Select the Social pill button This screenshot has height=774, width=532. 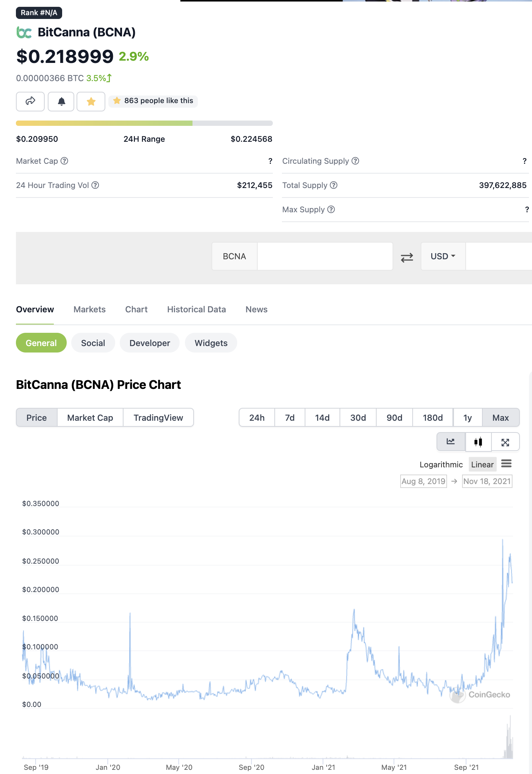click(93, 343)
